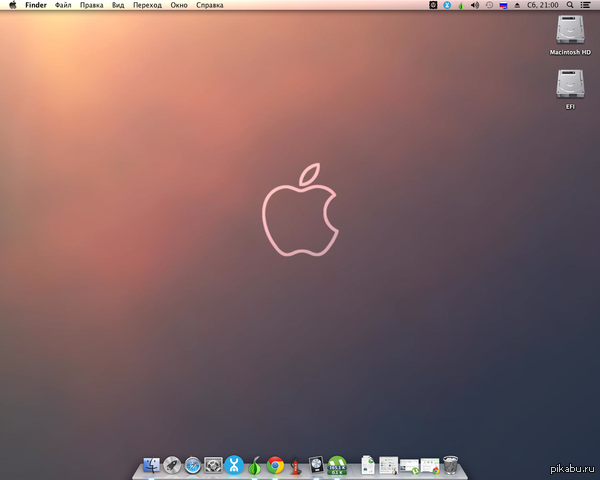600x480 pixels.
Task: Open the Справка menu
Action: pyautogui.click(x=210, y=5)
